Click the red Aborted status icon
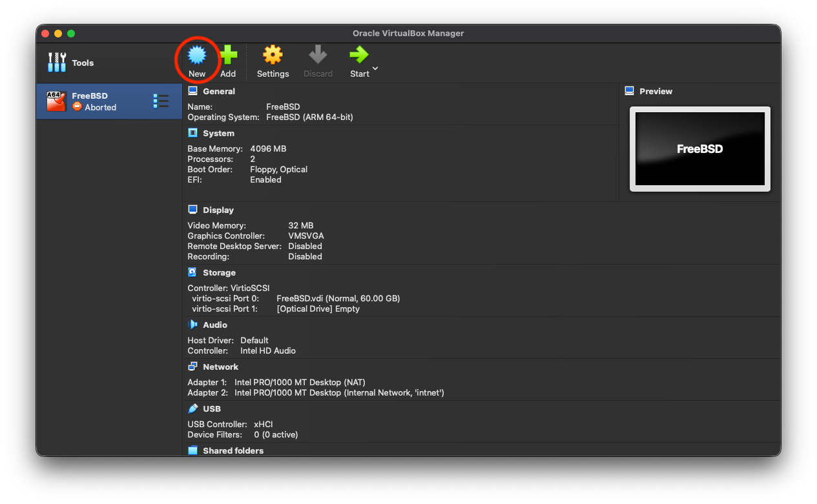Image resolution: width=817 pixels, height=504 pixels. pos(77,107)
